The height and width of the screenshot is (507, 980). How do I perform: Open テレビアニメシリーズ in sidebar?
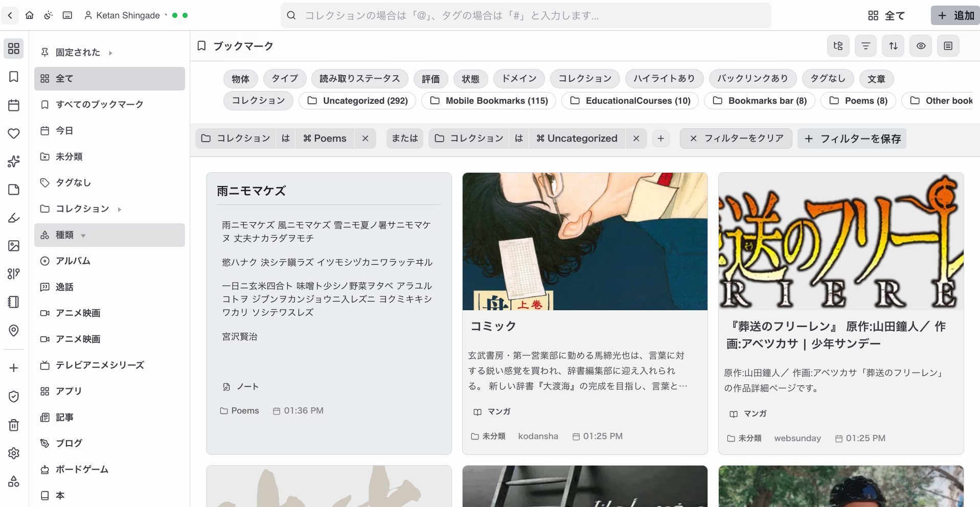tap(109, 365)
